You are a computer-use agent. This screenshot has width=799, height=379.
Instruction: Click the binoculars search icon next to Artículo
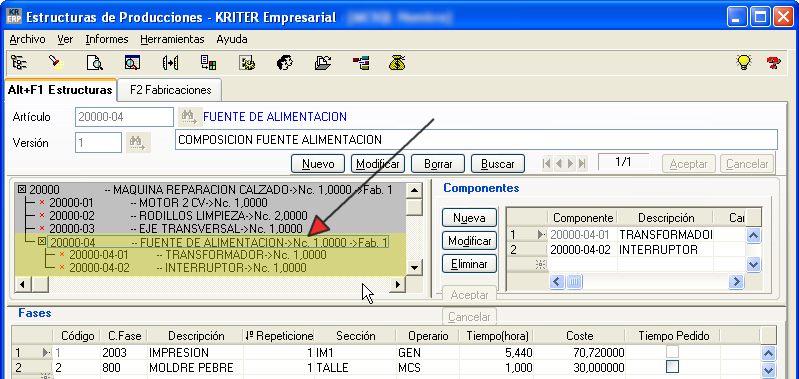[189, 117]
